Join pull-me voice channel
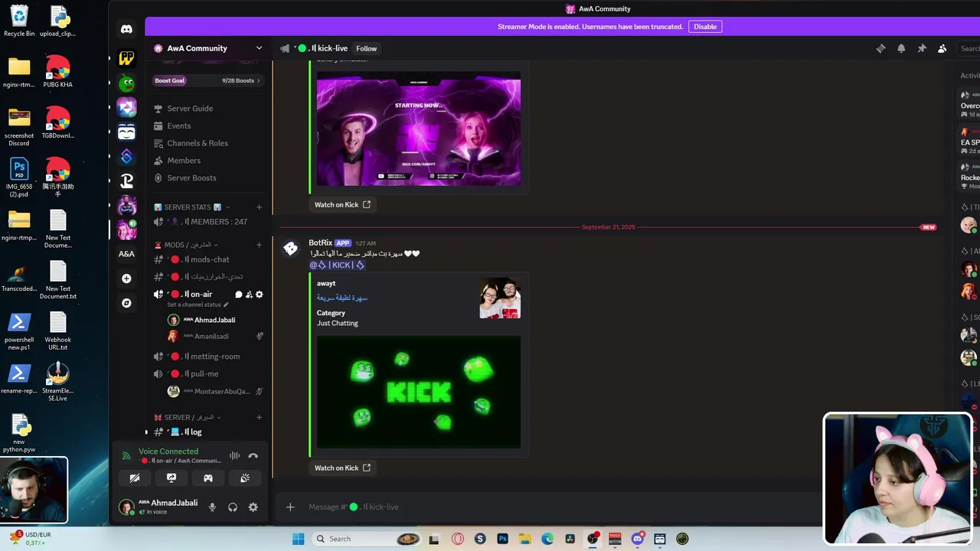This screenshot has height=551, width=980. click(207, 374)
